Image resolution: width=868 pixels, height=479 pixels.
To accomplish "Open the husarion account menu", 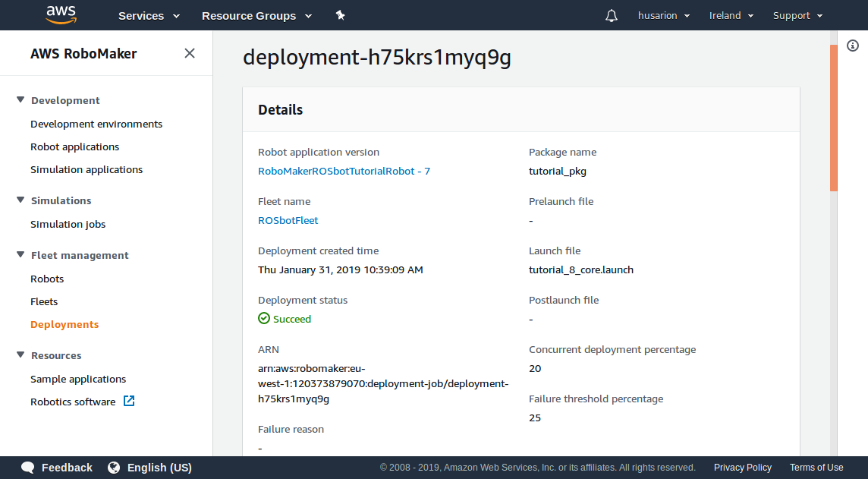I will pos(664,15).
